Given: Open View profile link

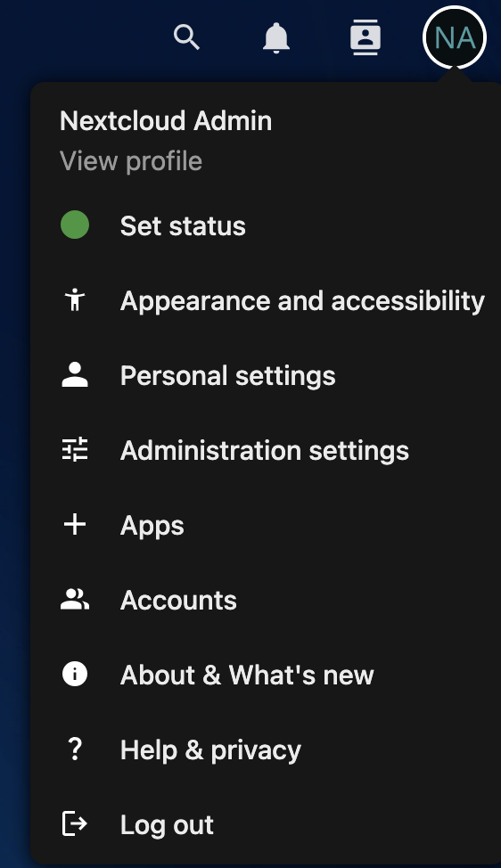Looking at the screenshot, I should [131, 161].
